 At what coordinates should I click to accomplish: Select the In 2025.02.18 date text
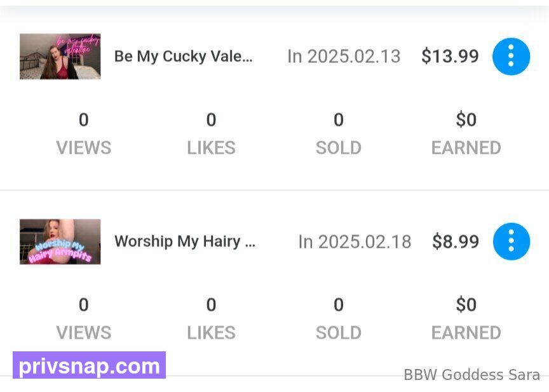click(355, 241)
